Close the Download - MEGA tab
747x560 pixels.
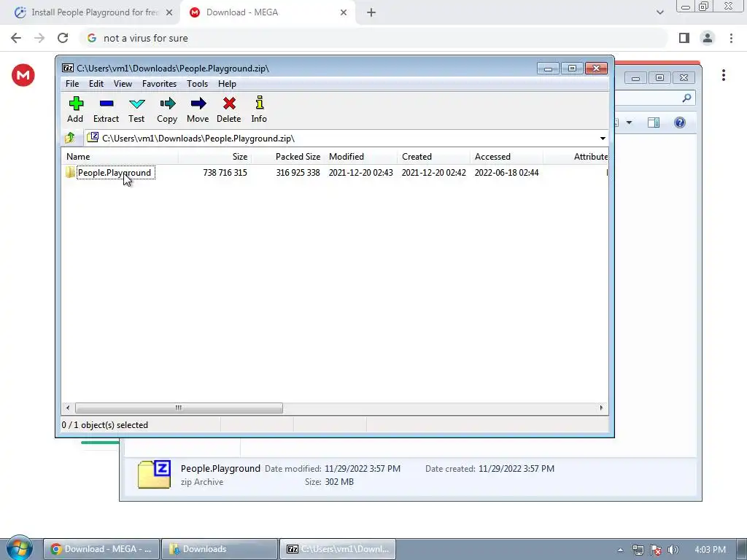coord(344,13)
